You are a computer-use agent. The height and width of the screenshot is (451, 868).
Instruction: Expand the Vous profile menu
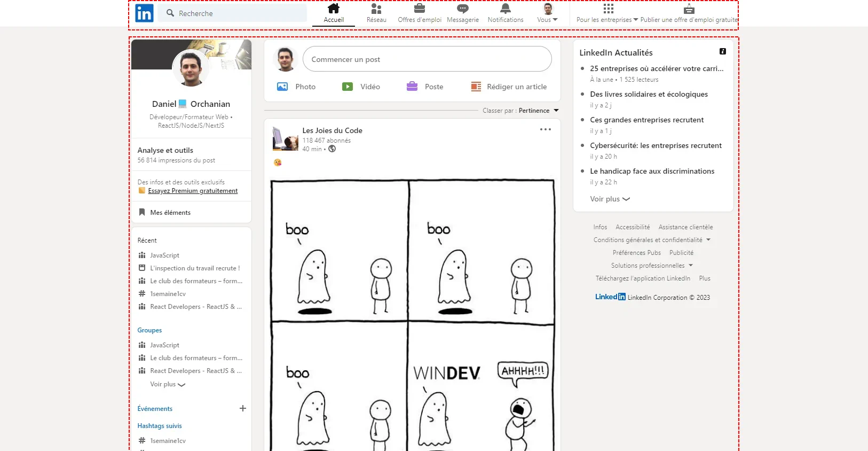pos(548,14)
